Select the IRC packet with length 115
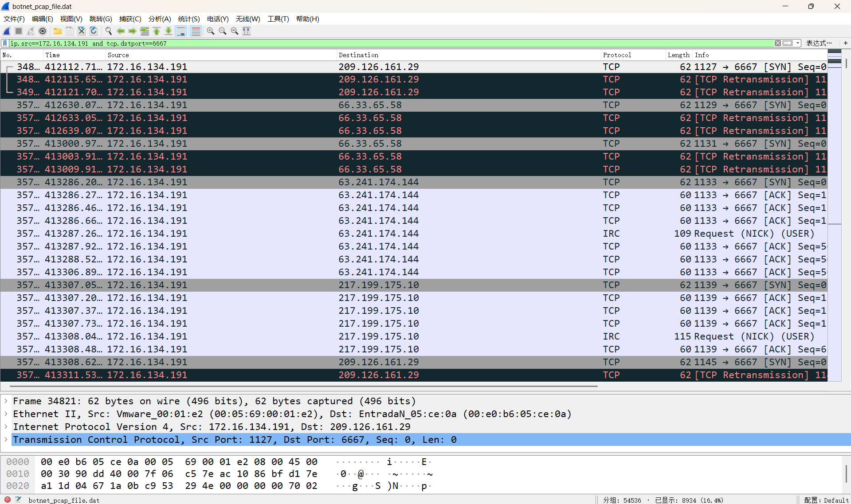This screenshot has width=851, height=504. pos(414,336)
